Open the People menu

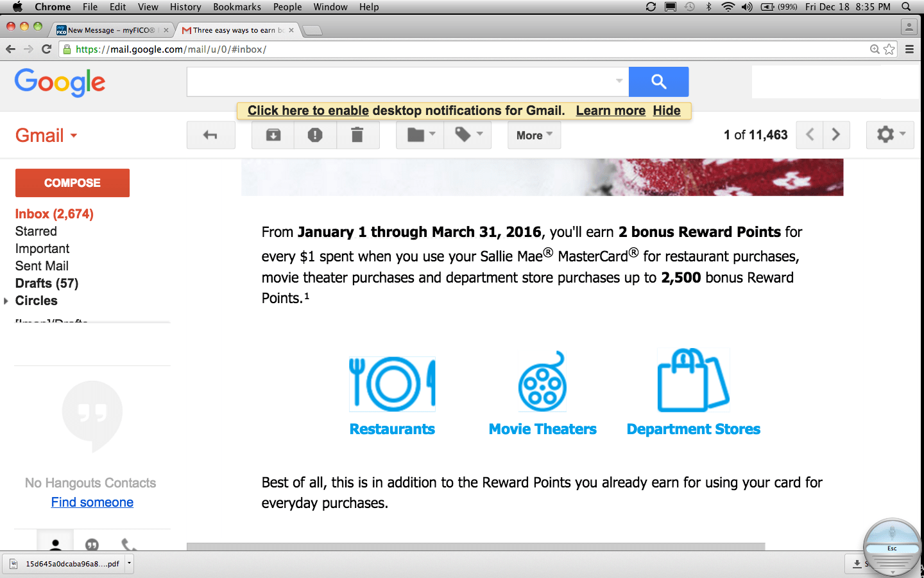click(x=287, y=7)
